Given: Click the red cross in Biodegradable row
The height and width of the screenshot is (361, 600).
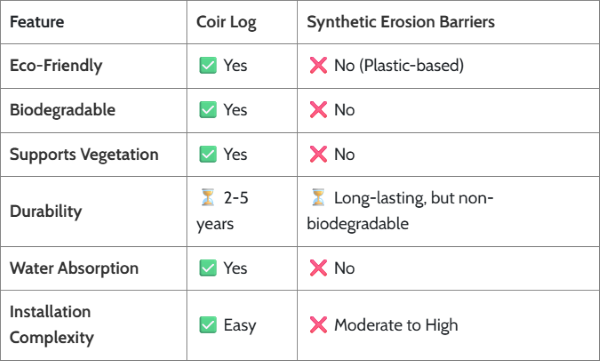Looking at the screenshot, I should (x=318, y=110).
